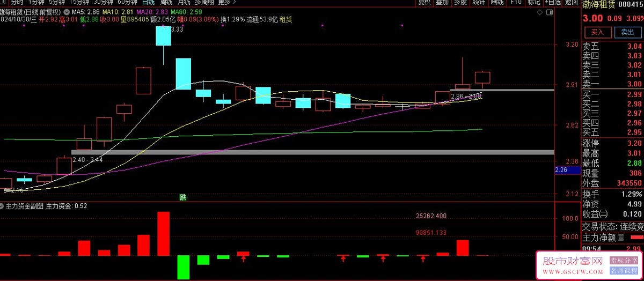The width and height of the screenshot is (644, 281).
Task: Click the 收益(三) value 0.120
Action: click(632, 215)
